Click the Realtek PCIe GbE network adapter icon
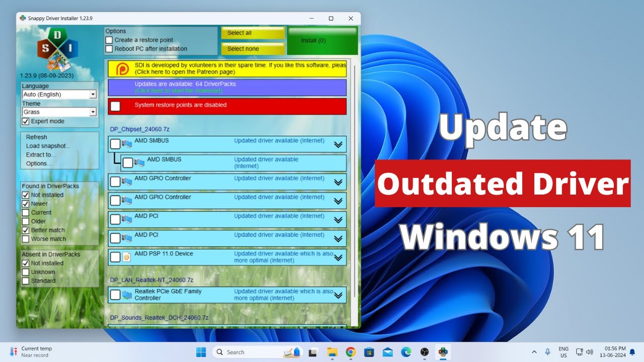644x362 pixels. click(x=127, y=295)
